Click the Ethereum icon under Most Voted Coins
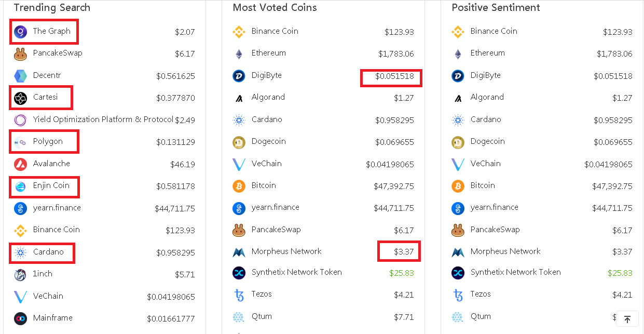Viewport: 644px width, 334px height. click(x=239, y=54)
